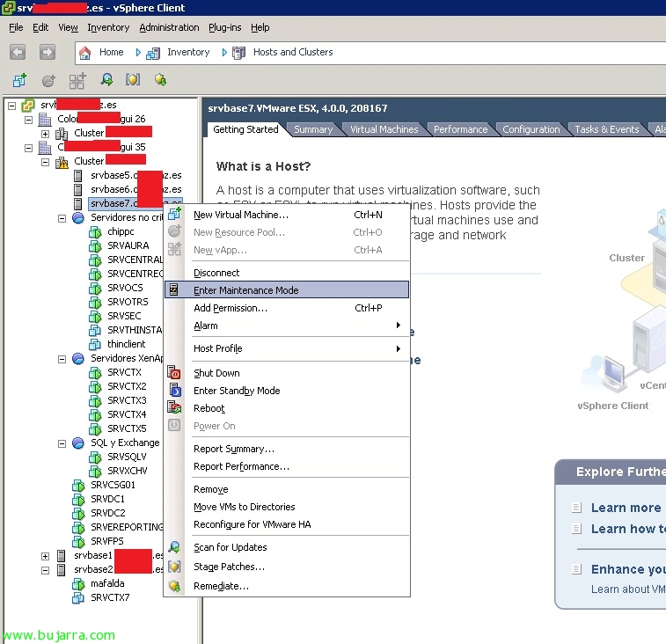Click the SQL y Exchange resource pool icon
Screen dimensions: 666x644
tap(78, 443)
